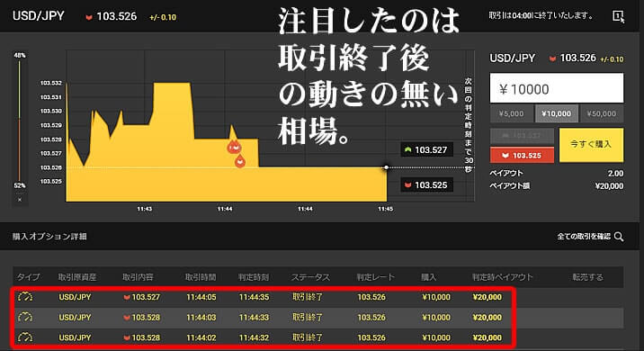This screenshot has height=351, width=644.
Task: Click the 48%/52% sentiment gauge bar
Action: [x=19, y=120]
